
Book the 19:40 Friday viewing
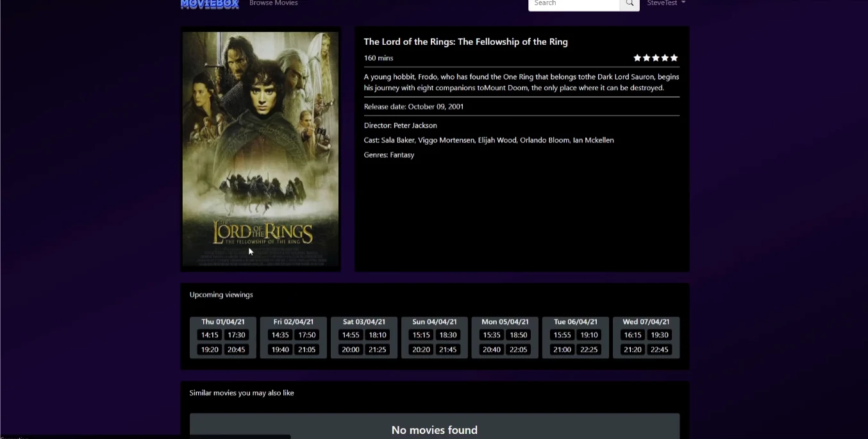click(280, 350)
